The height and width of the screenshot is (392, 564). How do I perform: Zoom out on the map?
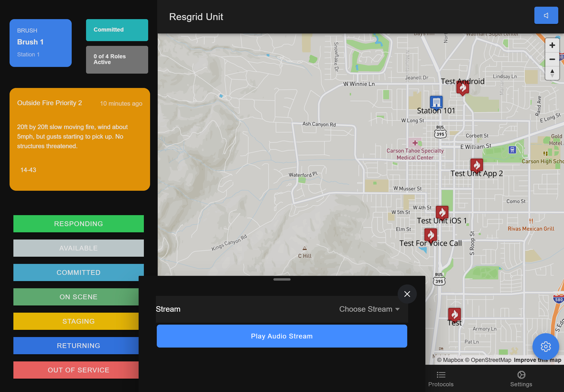[552, 59]
